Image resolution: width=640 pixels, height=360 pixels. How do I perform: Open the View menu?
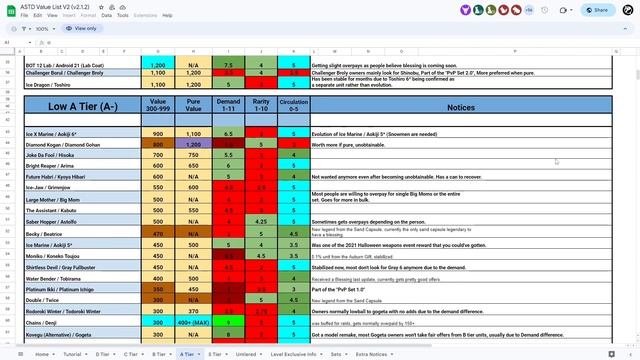coord(52,16)
